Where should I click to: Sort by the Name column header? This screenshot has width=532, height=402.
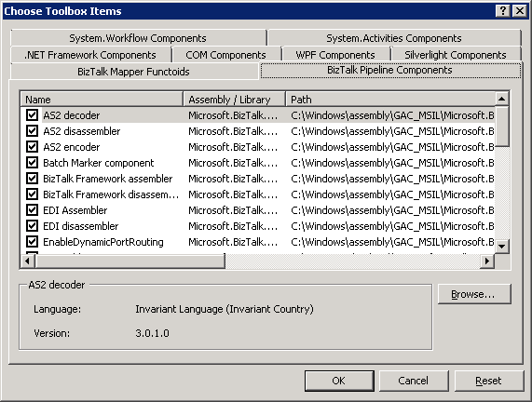click(102, 100)
